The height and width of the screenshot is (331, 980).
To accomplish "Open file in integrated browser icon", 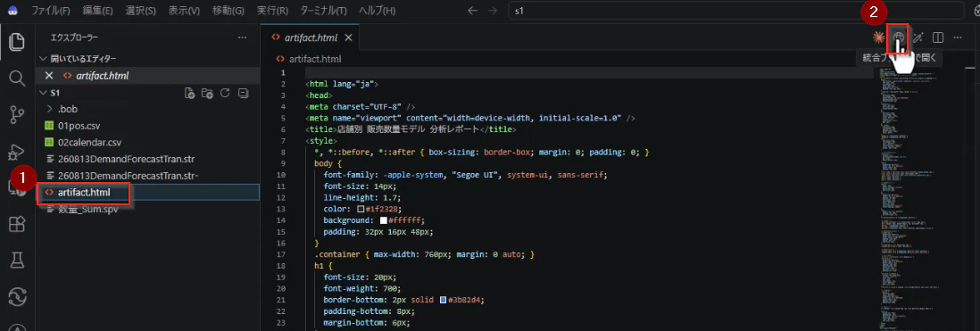I will pos(898,37).
